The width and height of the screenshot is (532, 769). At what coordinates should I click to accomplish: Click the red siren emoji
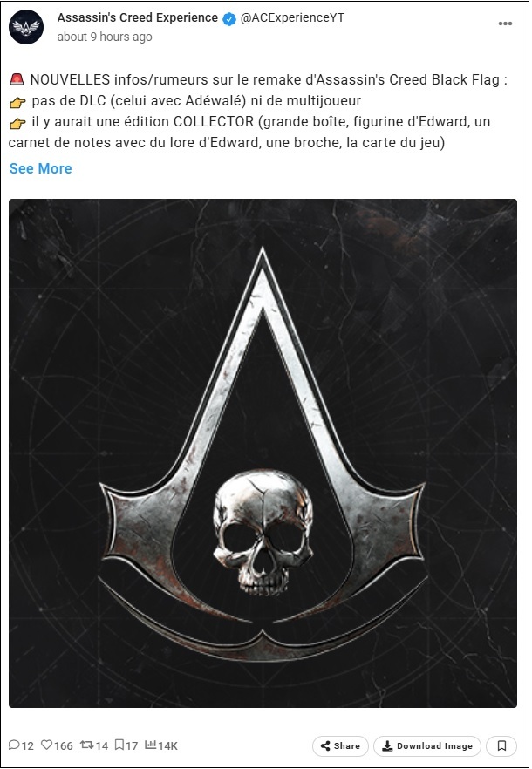point(17,79)
